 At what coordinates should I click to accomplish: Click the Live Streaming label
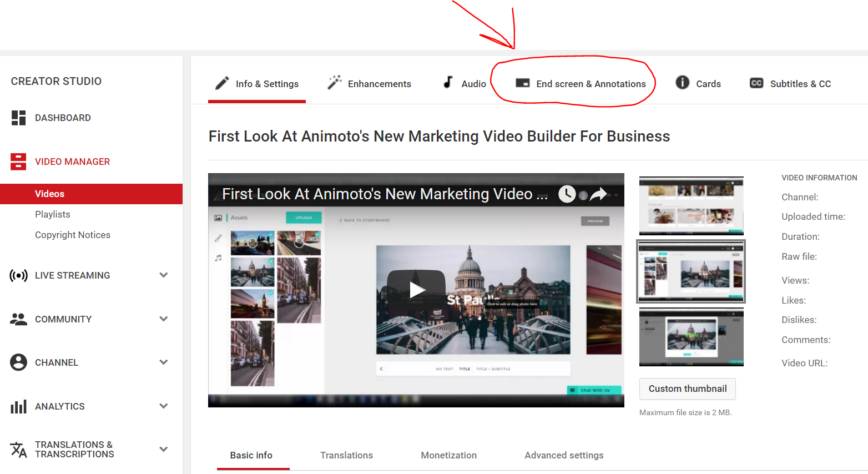click(72, 275)
